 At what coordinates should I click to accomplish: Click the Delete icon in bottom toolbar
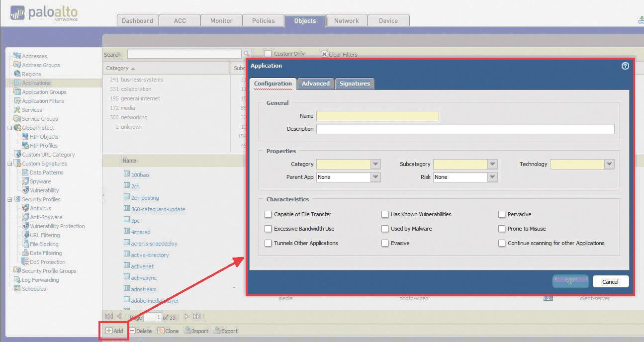pos(132,331)
